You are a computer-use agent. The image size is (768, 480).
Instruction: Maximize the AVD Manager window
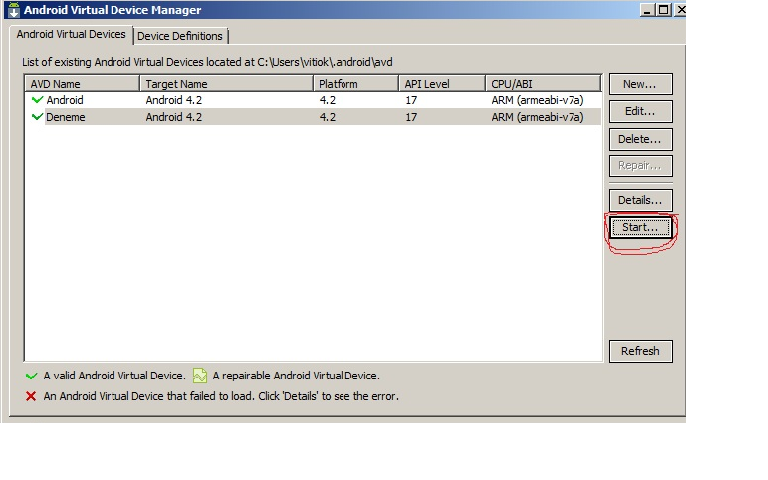point(664,10)
